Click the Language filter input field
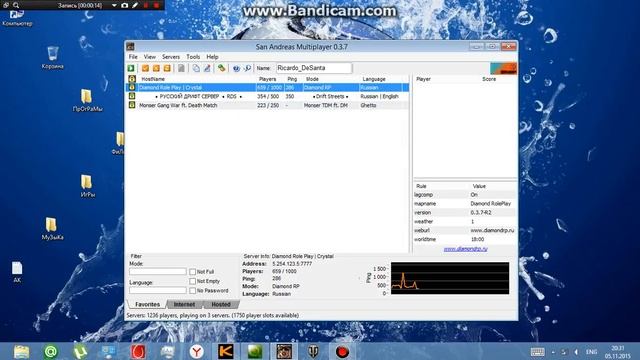The width and height of the screenshot is (640, 360). [158, 290]
